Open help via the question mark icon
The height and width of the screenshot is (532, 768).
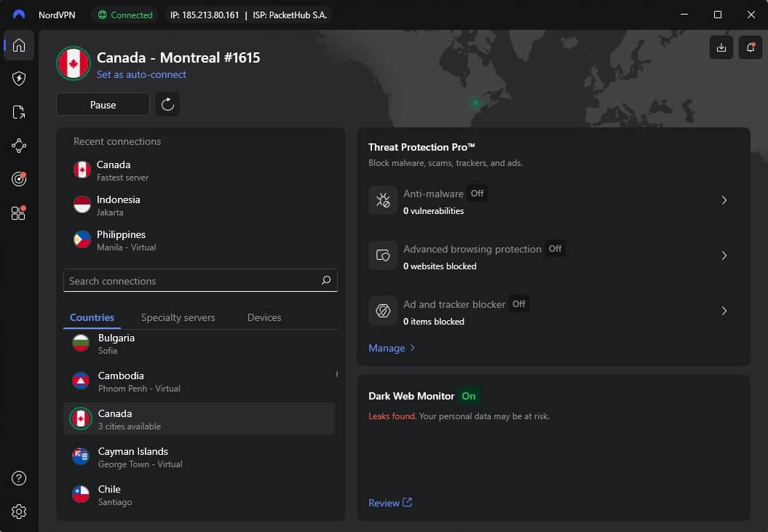tap(18, 478)
